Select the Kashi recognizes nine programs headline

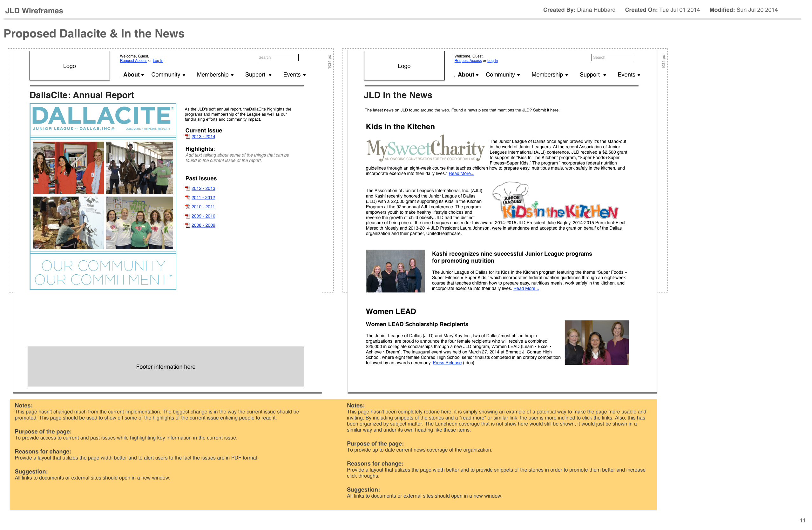pyautogui.click(x=512, y=257)
